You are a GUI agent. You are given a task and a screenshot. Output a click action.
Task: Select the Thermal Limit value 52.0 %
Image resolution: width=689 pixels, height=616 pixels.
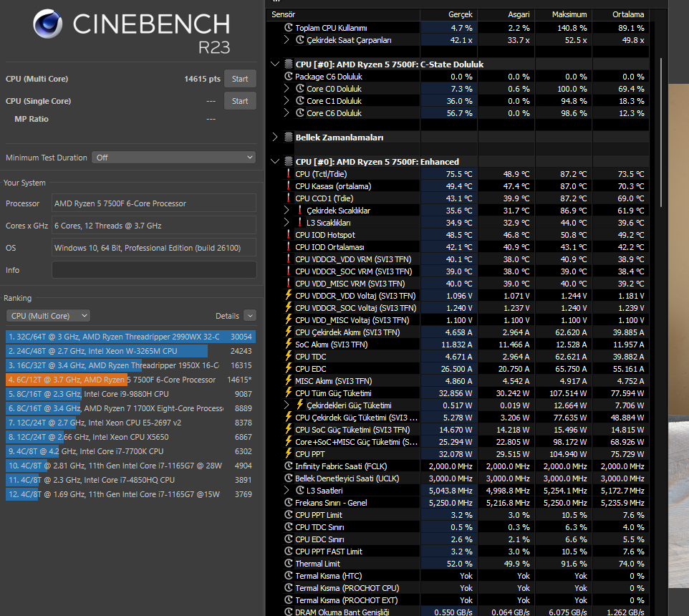460,563
